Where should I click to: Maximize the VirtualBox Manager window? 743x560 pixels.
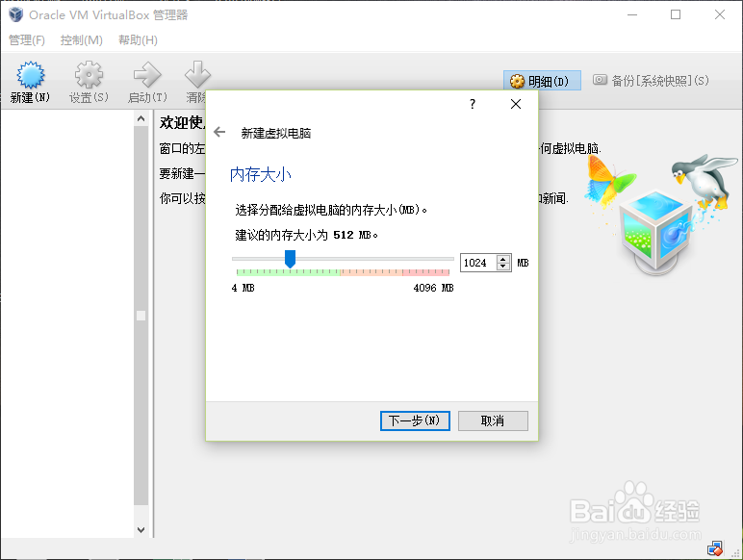(676, 14)
